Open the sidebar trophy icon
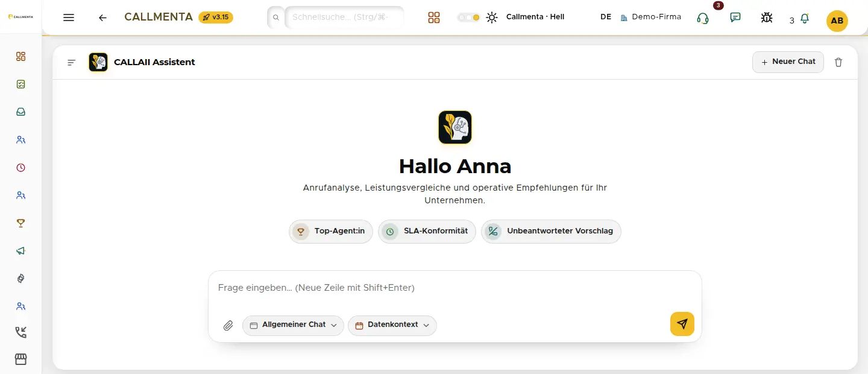 21,223
